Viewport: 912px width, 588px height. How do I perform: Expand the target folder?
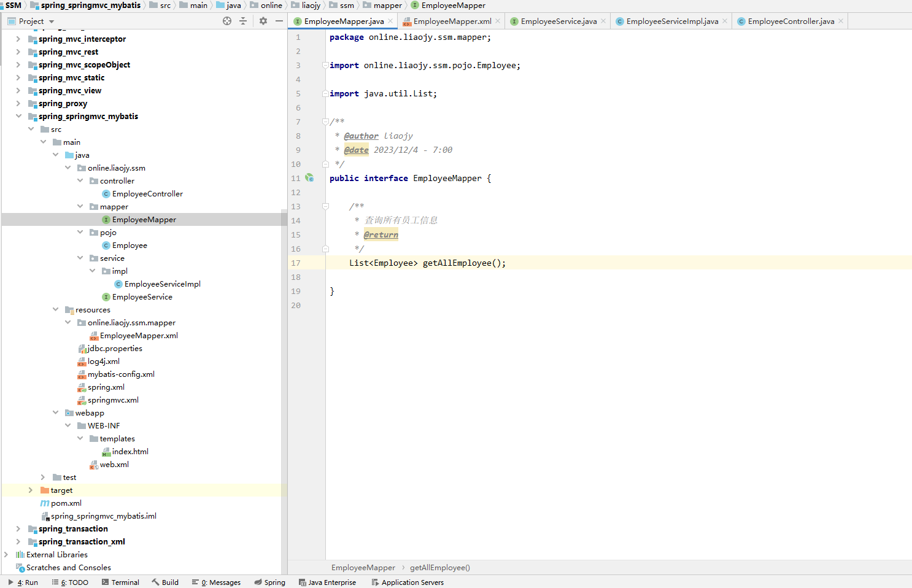[x=31, y=490]
